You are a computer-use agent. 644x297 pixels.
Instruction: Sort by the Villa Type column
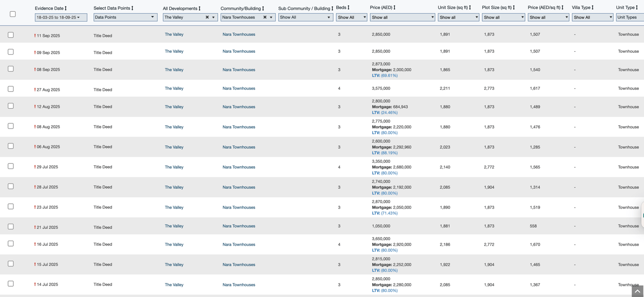(x=593, y=8)
